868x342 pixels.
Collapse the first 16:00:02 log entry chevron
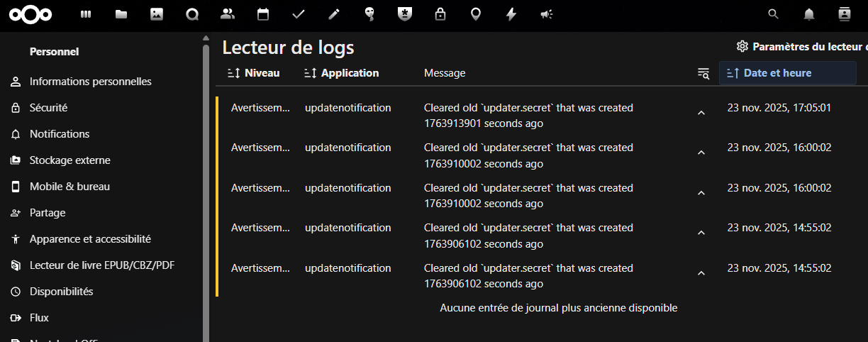[x=701, y=153]
